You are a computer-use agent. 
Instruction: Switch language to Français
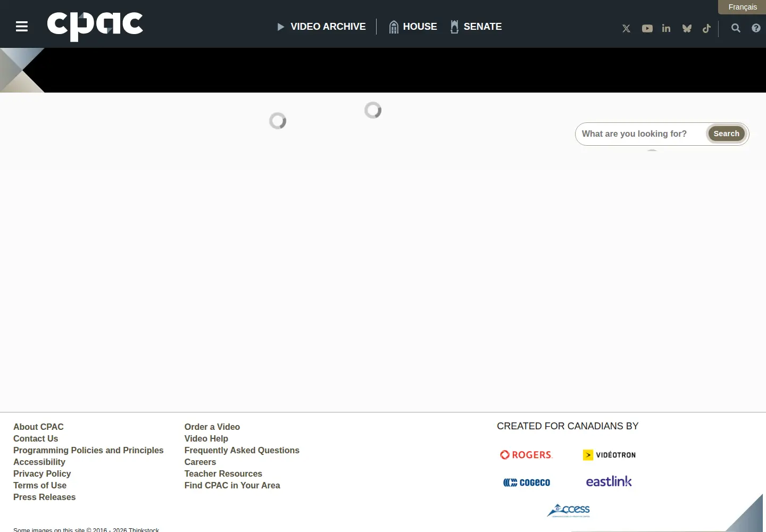(x=742, y=7)
